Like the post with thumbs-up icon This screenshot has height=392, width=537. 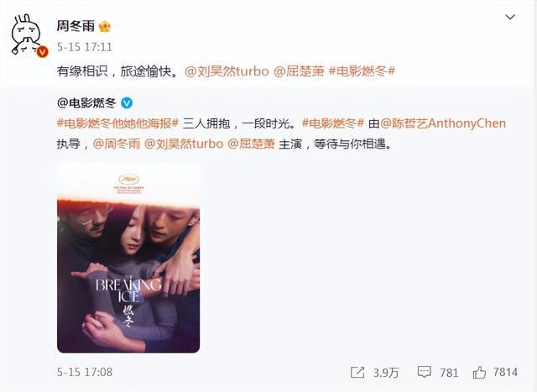[x=479, y=372]
